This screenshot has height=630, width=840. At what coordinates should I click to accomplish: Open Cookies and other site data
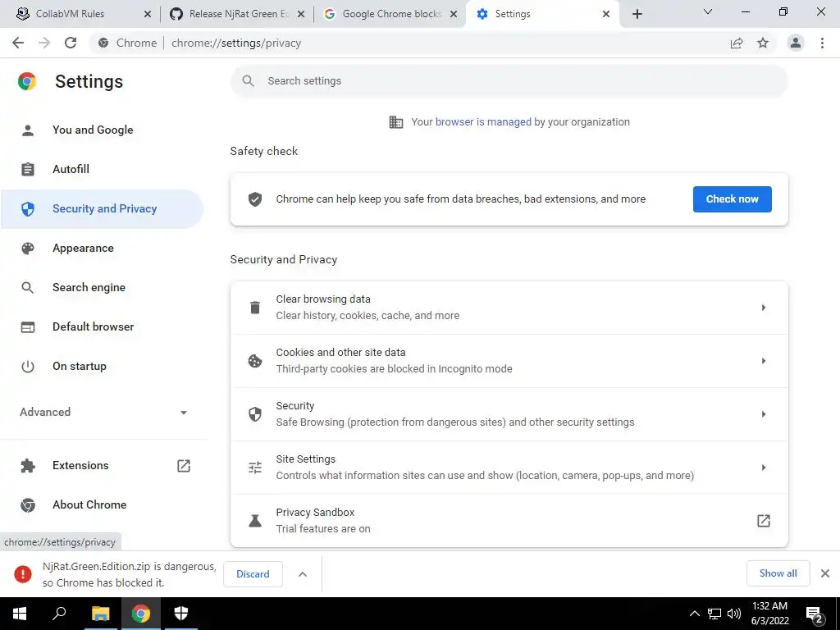point(509,361)
